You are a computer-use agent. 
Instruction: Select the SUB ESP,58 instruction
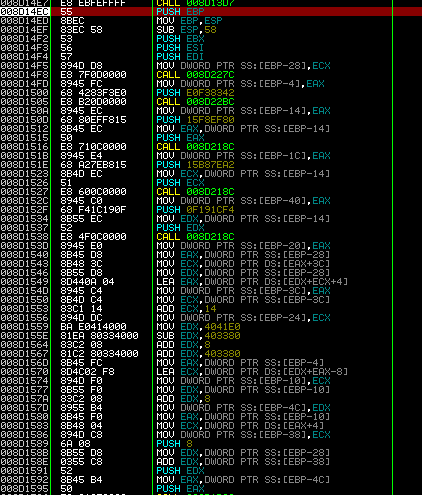(186, 30)
